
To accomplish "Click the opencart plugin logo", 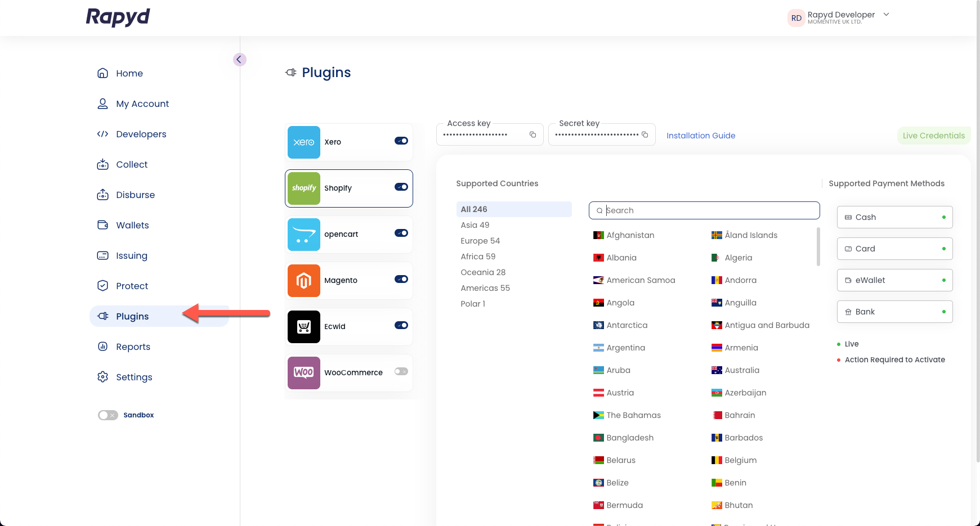I will (304, 235).
